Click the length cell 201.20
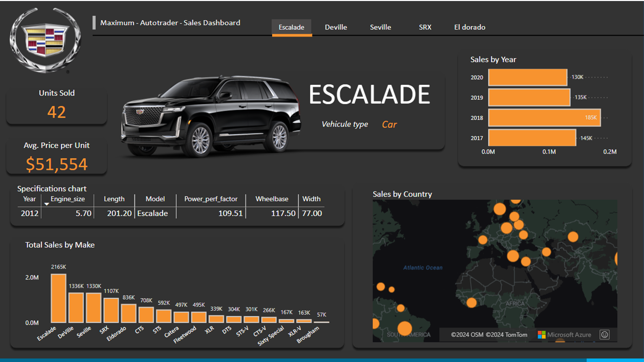This screenshot has width=644, height=362. coord(119,213)
